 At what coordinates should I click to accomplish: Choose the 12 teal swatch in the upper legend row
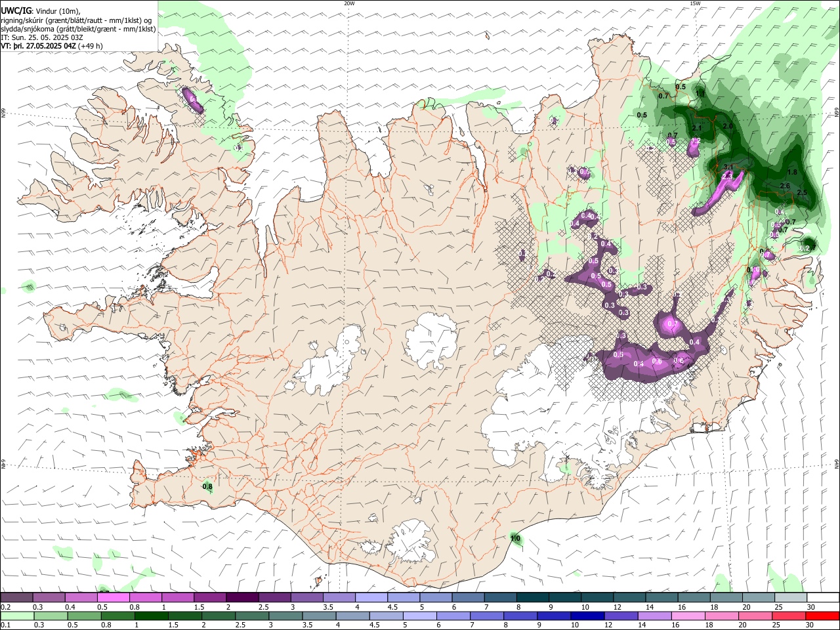point(629,598)
